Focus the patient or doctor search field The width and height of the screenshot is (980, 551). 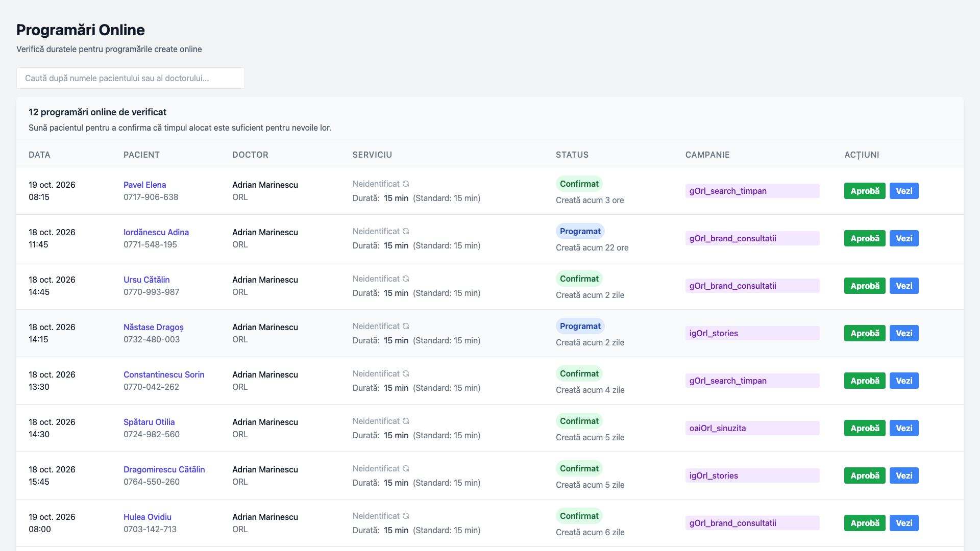131,78
